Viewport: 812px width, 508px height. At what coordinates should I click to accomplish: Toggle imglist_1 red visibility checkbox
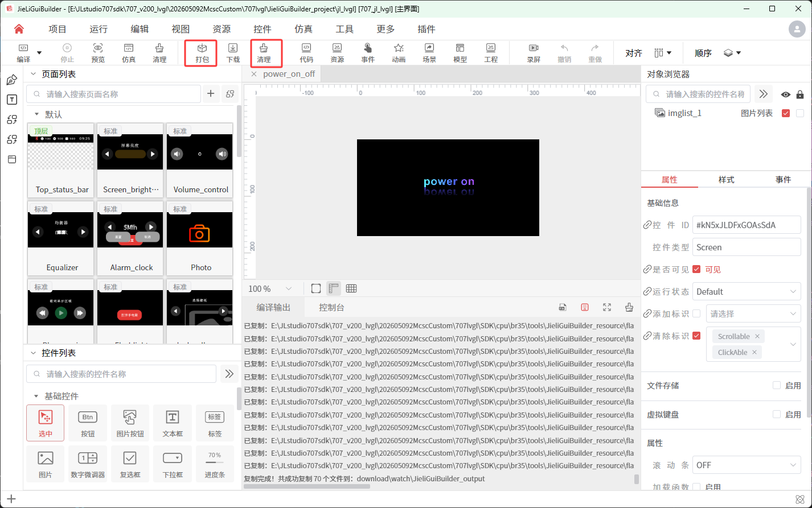point(786,113)
